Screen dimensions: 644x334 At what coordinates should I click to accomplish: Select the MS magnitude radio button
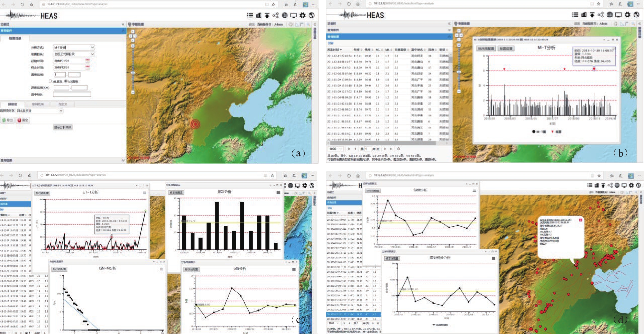66,81
